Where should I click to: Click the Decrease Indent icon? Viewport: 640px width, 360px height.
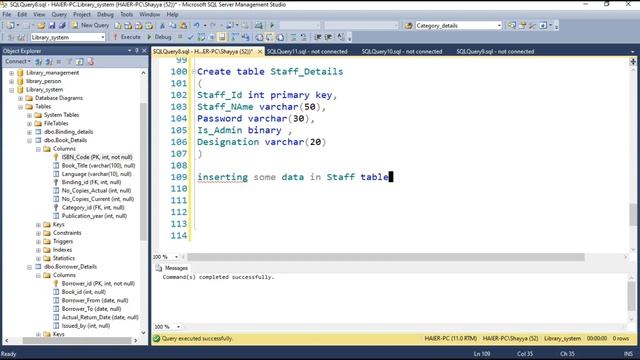coord(318,37)
